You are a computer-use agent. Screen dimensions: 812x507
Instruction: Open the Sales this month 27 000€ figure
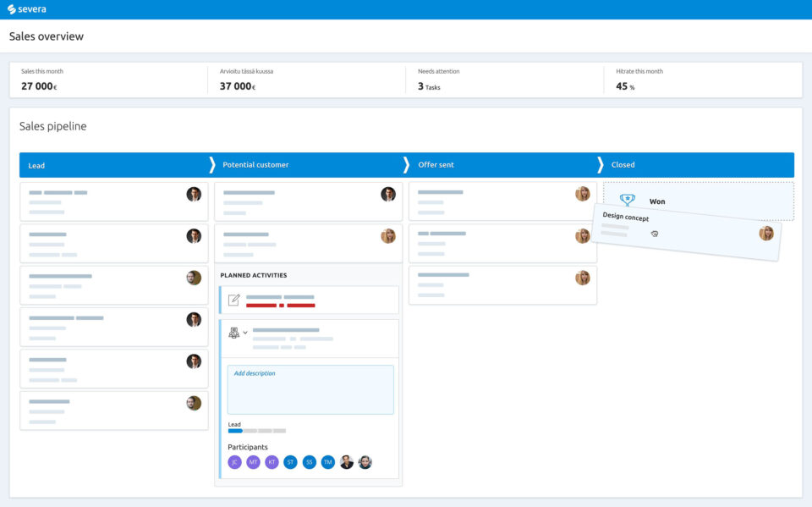tap(39, 86)
